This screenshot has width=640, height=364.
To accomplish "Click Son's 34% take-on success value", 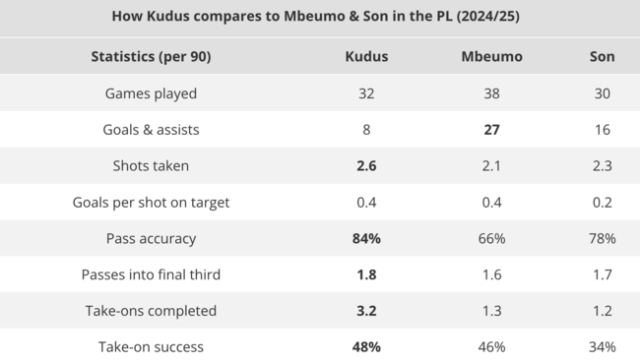I will (602, 347).
